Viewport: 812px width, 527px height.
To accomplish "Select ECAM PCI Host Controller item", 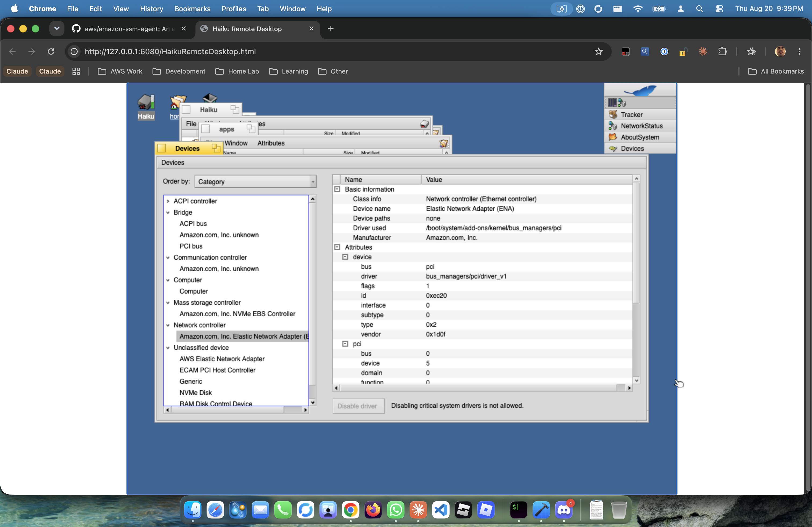I will [217, 370].
